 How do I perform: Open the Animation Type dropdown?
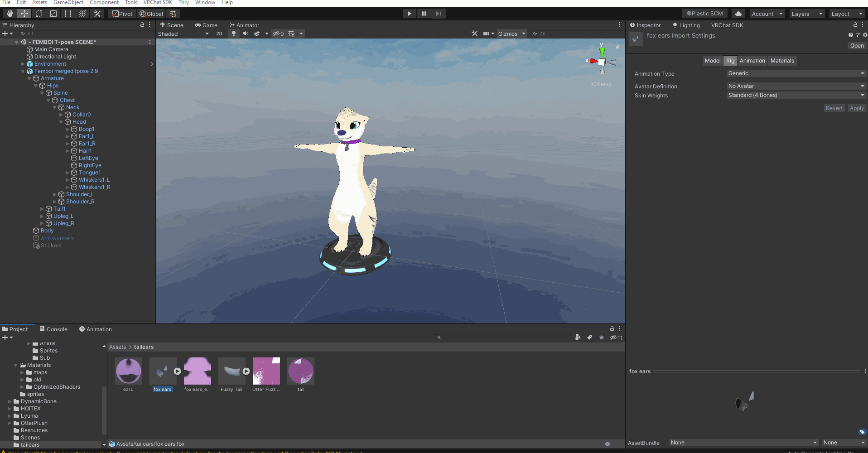[796, 73]
